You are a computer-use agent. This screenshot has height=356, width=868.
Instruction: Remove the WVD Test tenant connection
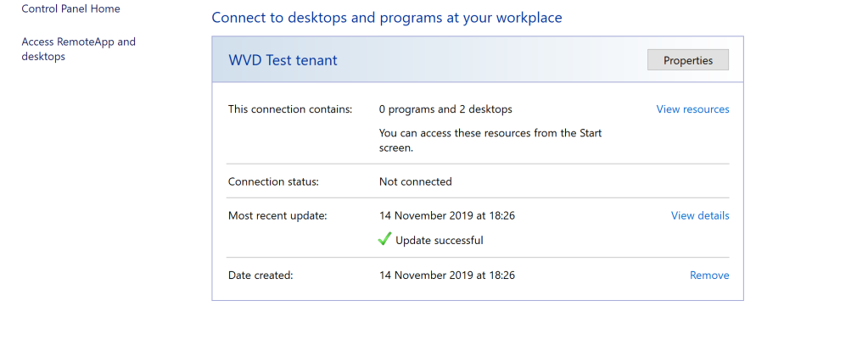pyautogui.click(x=709, y=275)
